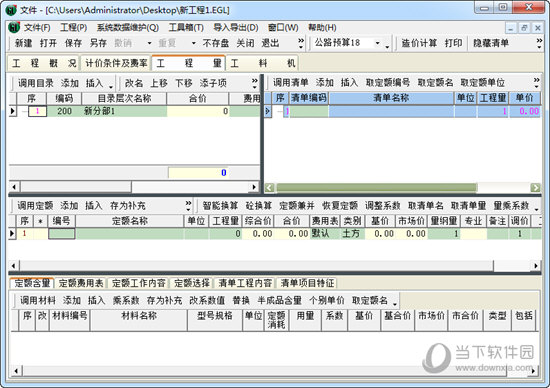Viewport: 550px width, 388px height.
Task: Select the 新分部1 directory row
Action: 135,111
